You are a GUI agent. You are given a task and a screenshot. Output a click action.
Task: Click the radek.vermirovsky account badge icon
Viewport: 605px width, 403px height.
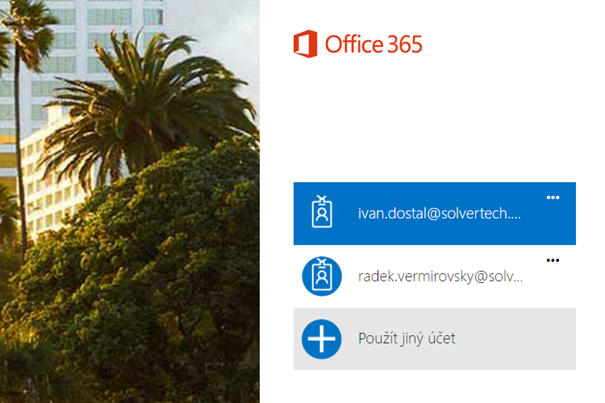tap(322, 276)
